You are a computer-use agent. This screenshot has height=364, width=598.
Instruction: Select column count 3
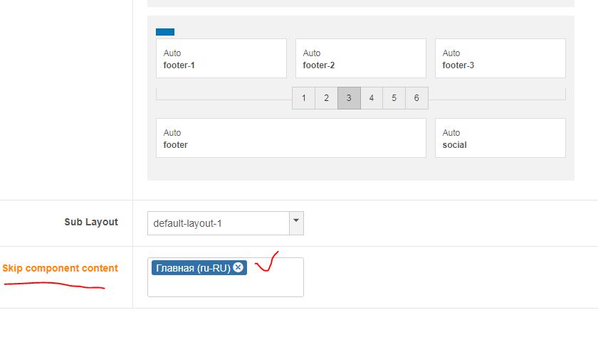pyautogui.click(x=349, y=98)
